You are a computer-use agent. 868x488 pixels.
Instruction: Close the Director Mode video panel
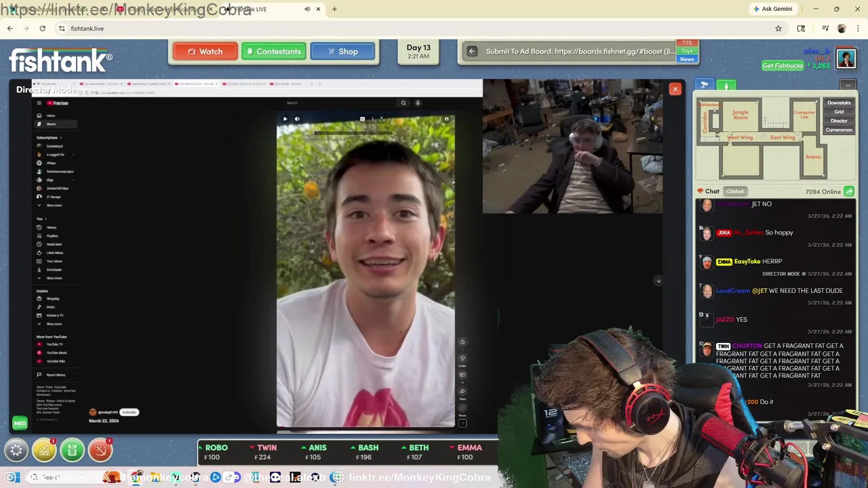pyautogui.click(x=675, y=89)
